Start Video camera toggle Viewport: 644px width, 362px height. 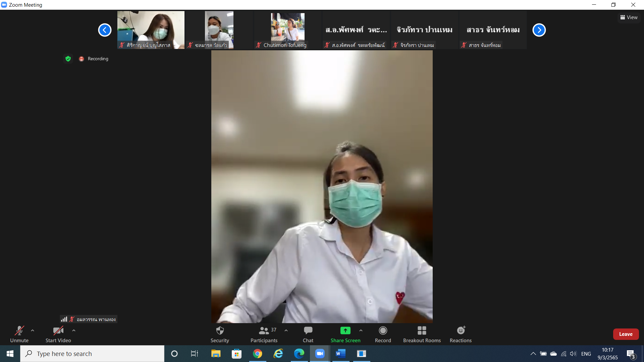[58, 334]
